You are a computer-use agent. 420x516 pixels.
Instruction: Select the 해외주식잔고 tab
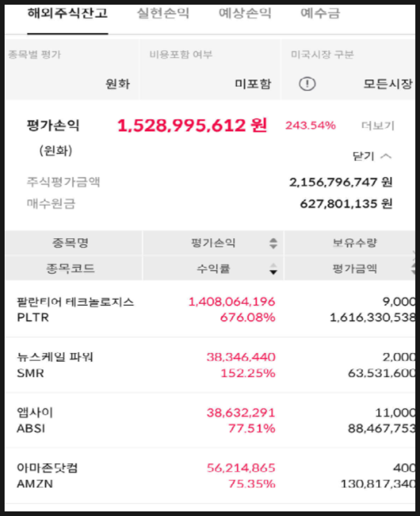67,13
